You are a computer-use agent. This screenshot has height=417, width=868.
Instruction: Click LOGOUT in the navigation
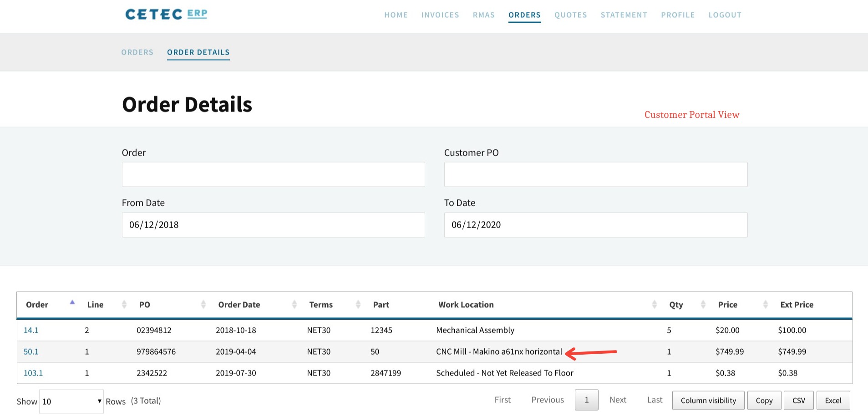(x=725, y=15)
